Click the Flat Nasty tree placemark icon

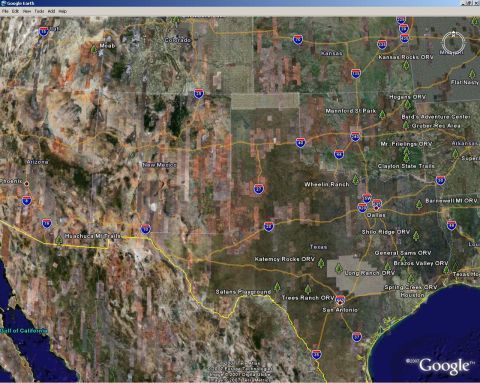[x=472, y=74]
